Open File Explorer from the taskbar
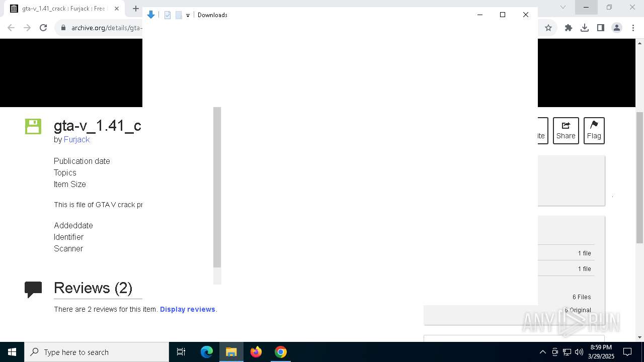Image resolution: width=644 pixels, height=362 pixels. coord(231,352)
